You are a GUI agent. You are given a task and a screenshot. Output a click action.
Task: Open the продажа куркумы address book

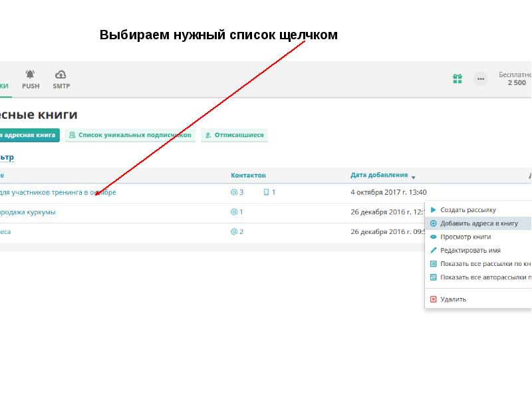tap(28, 211)
